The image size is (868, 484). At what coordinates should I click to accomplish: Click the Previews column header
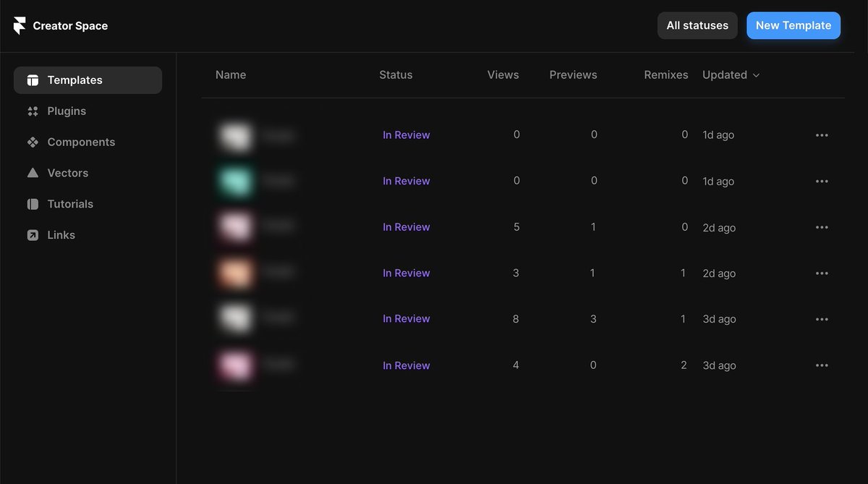pyautogui.click(x=574, y=75)
